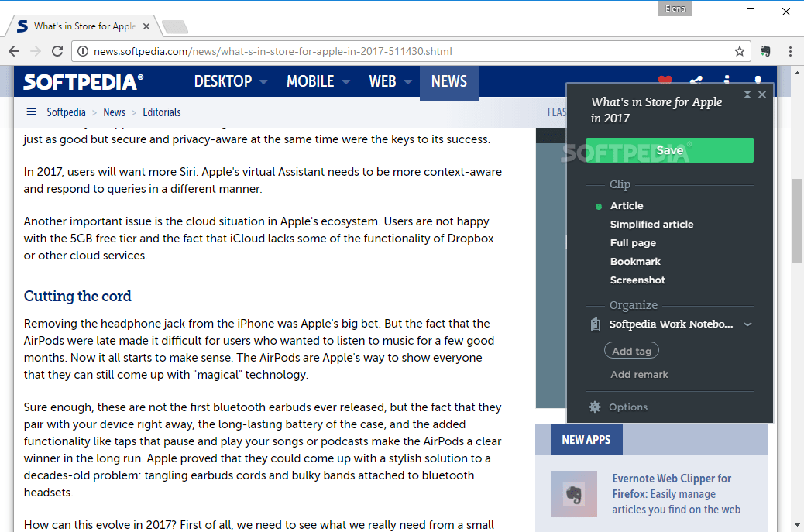View site info icon in the address bar
The image size is (804, 532).
(83, 51)
